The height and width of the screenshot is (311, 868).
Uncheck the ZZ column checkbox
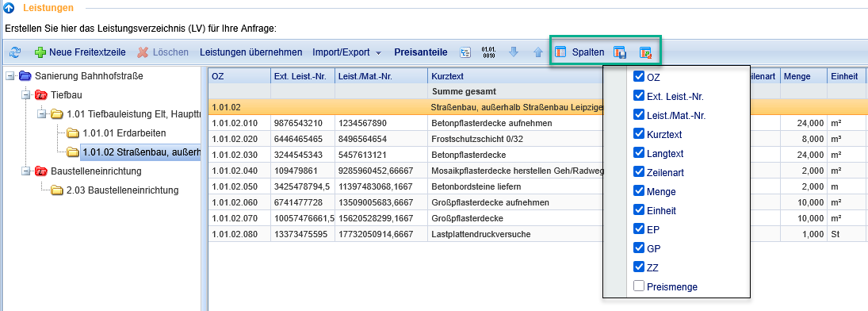(639, 267)
